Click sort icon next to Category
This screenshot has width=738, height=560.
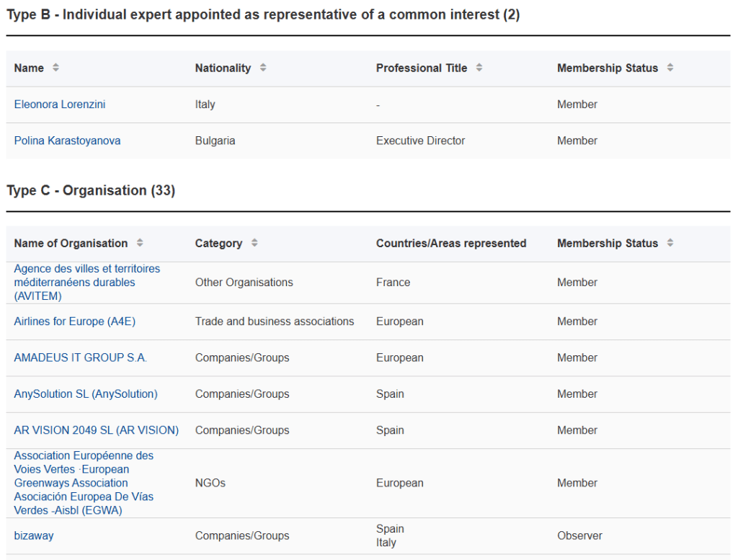[254, 244]
